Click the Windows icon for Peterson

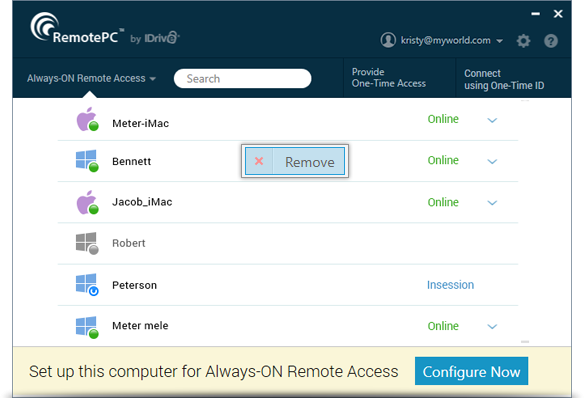click(x=87, y=285)
